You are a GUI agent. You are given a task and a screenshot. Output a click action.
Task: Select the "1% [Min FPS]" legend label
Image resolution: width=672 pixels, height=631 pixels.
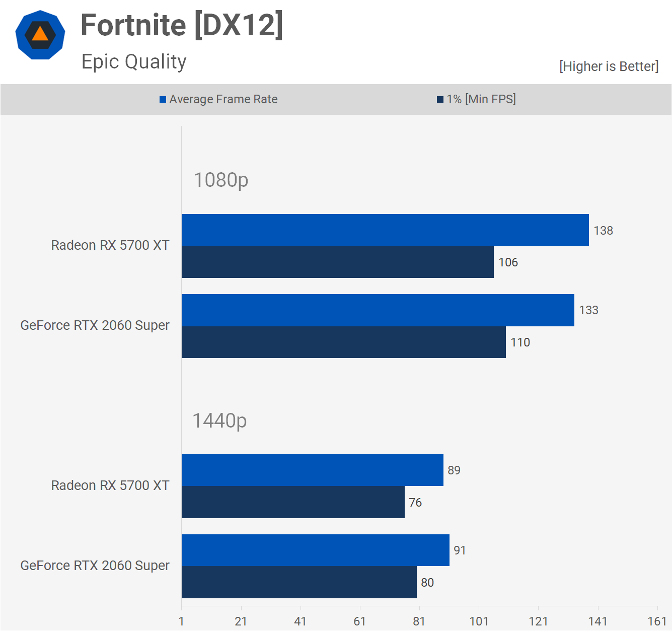pyautogui.click(x=481, y=99)
